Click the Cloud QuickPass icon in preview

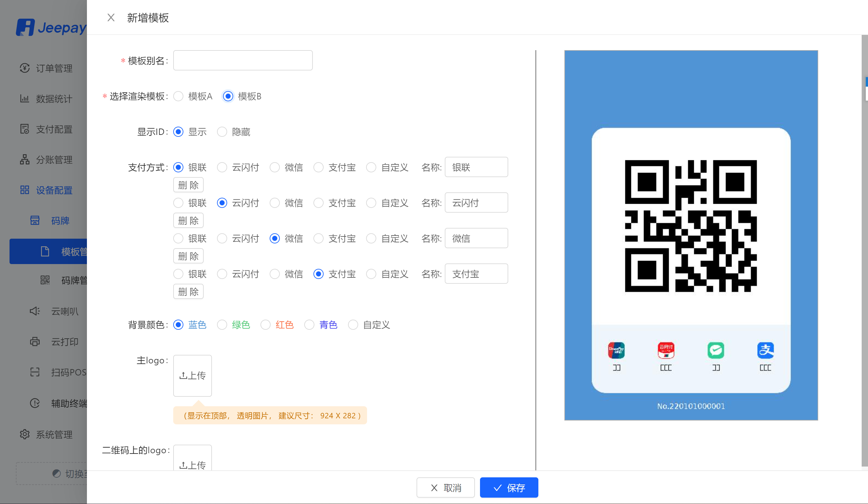pos(666,350)
